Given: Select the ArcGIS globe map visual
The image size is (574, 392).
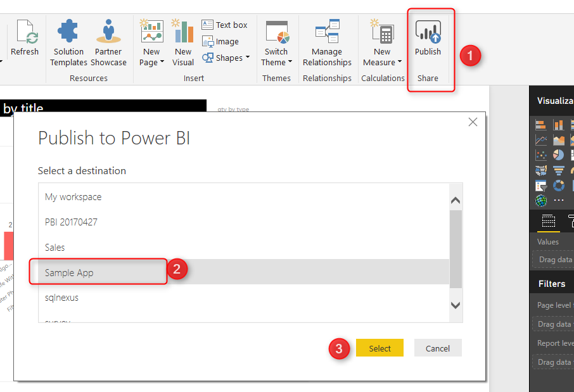Looking at the screenshot, I should tap(540, 201).
